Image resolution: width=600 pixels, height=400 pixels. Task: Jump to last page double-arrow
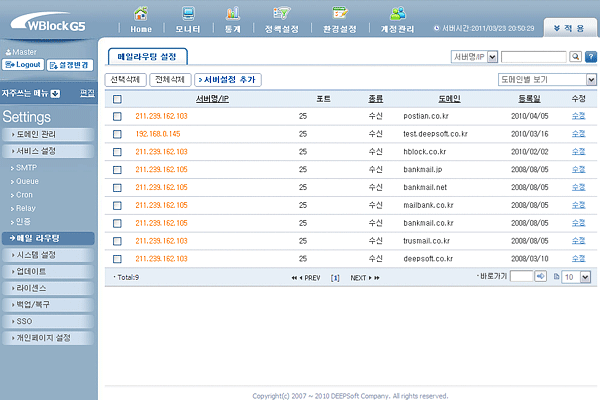click(x=377, y=278)
